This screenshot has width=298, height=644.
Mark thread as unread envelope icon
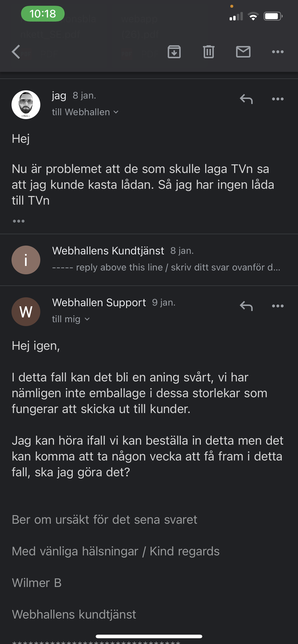pyautogui.click(x=243, y=52)
